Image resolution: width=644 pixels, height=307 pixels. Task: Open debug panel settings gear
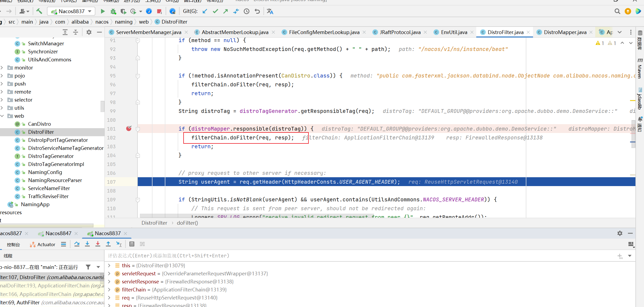click(x=620, y=233)
